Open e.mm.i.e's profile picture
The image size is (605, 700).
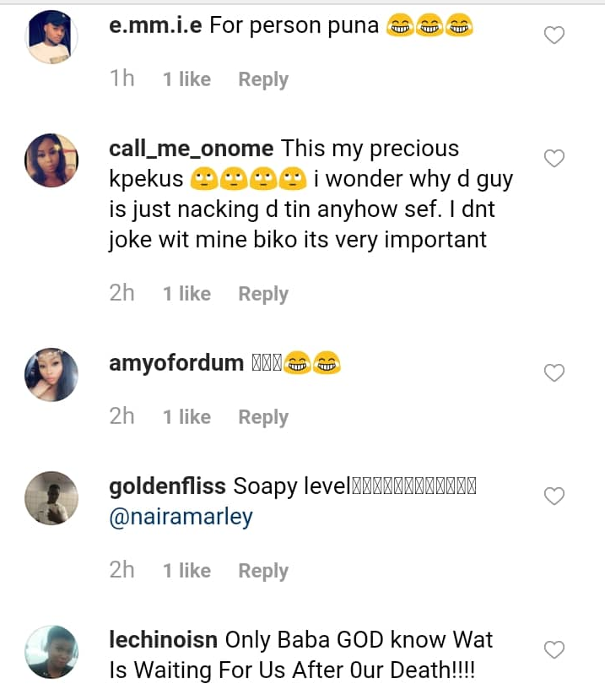(52, 36)
